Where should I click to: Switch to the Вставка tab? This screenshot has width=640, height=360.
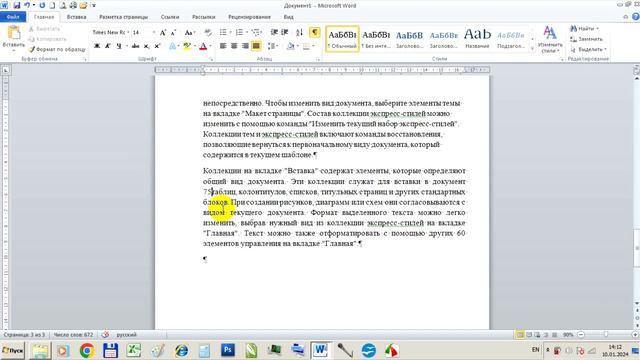pos(76,17)
